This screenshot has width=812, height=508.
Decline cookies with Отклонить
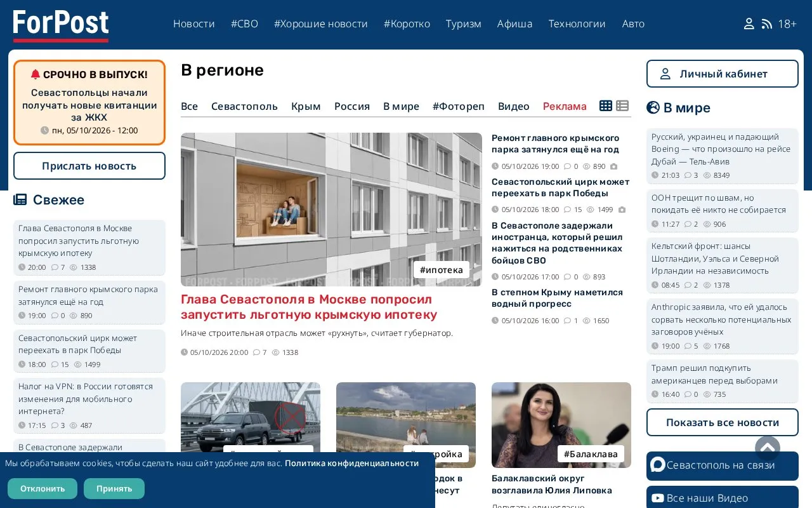(43, 488)
